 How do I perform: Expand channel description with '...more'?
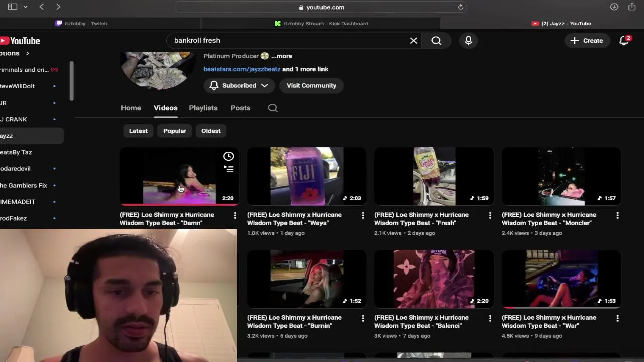coord(282,56)
